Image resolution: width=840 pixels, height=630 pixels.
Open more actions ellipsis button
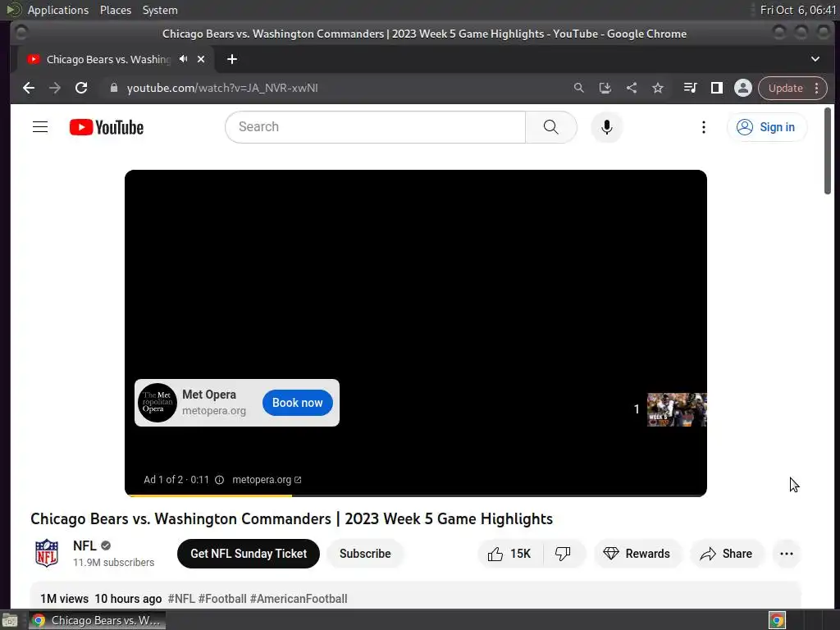pyautogui.click(x=787, y=554)
